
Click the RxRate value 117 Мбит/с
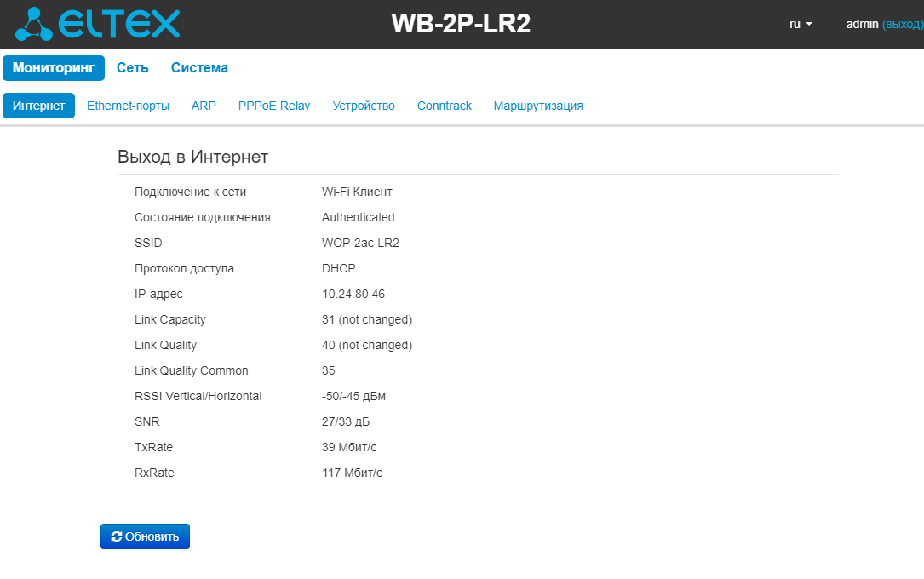coord(353,473)
